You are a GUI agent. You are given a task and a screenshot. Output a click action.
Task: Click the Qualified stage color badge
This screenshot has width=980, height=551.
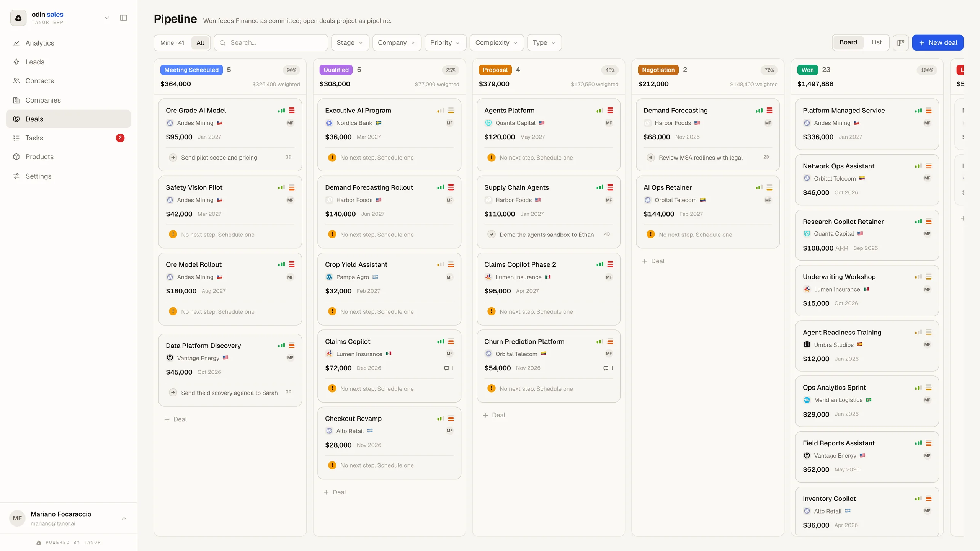coord(336,70)
